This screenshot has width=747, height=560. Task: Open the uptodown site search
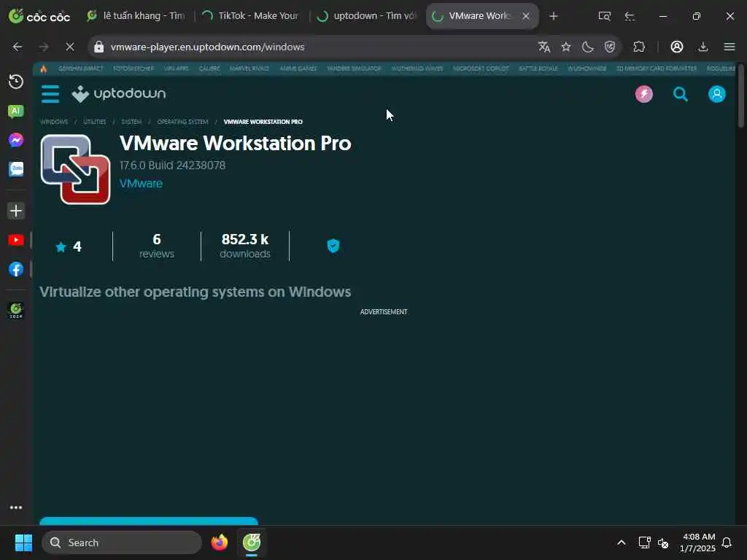[x=681, y=94]
